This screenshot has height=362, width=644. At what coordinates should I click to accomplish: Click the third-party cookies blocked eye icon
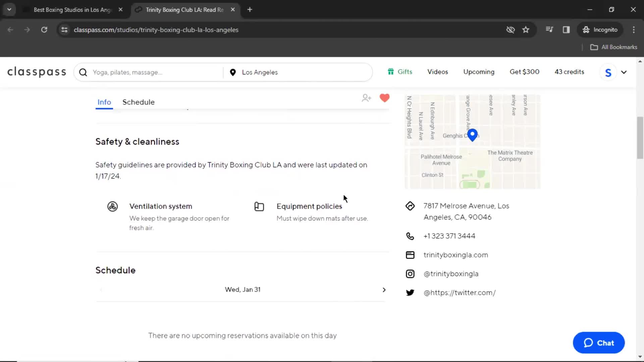pyautogui.click(x=510, y=30)
